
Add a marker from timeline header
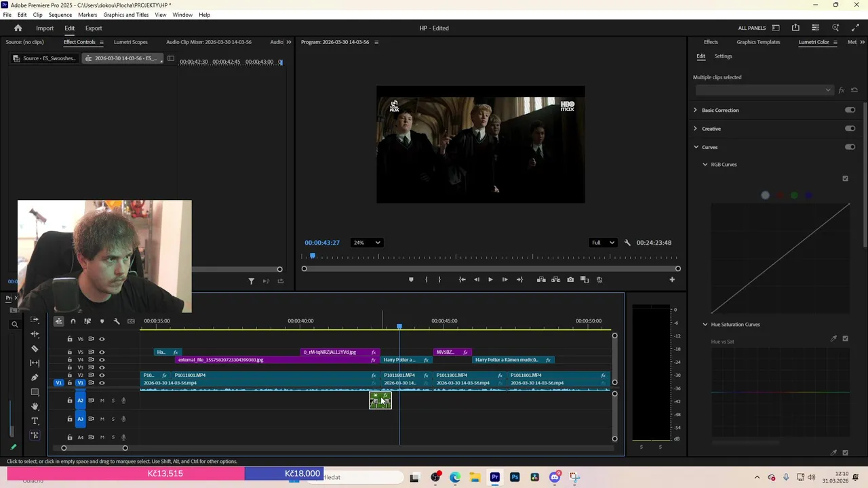coord(102,321)
